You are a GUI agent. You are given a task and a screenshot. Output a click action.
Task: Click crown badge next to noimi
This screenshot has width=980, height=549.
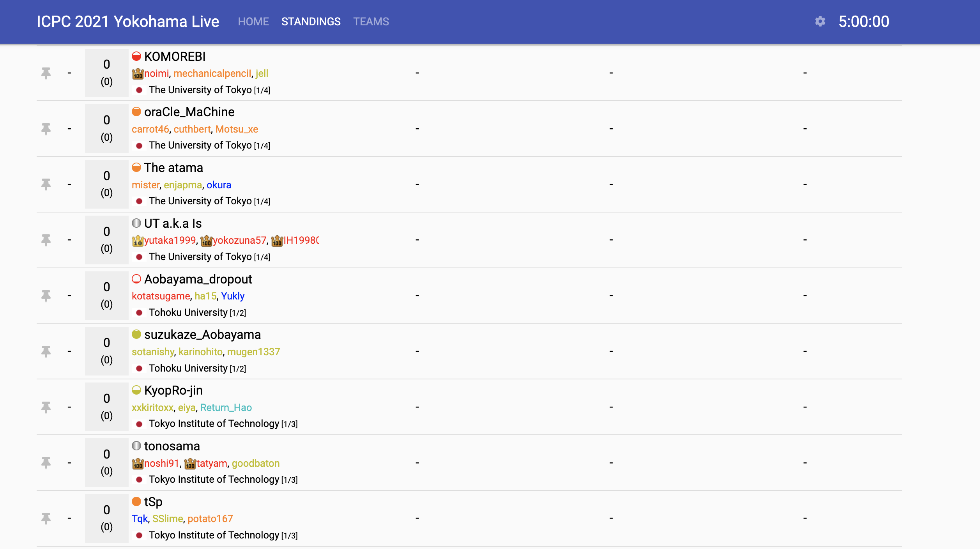138,73
